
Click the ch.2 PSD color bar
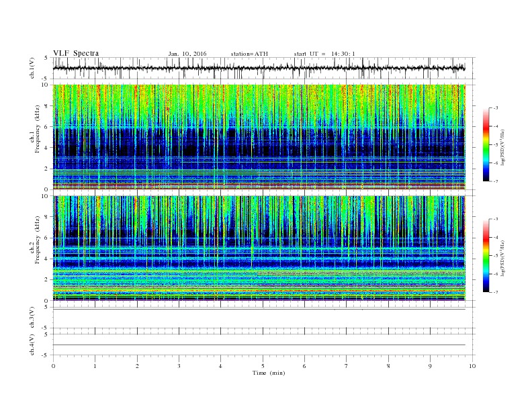point(486,256)
